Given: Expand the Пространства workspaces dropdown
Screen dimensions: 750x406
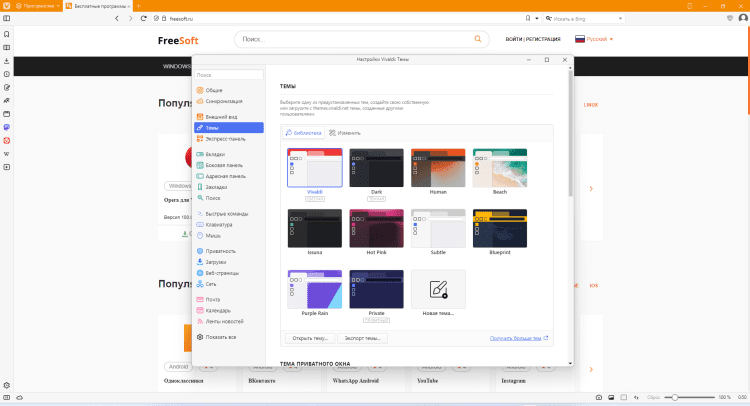Looking at the screenshot, I should click(38, 6).
